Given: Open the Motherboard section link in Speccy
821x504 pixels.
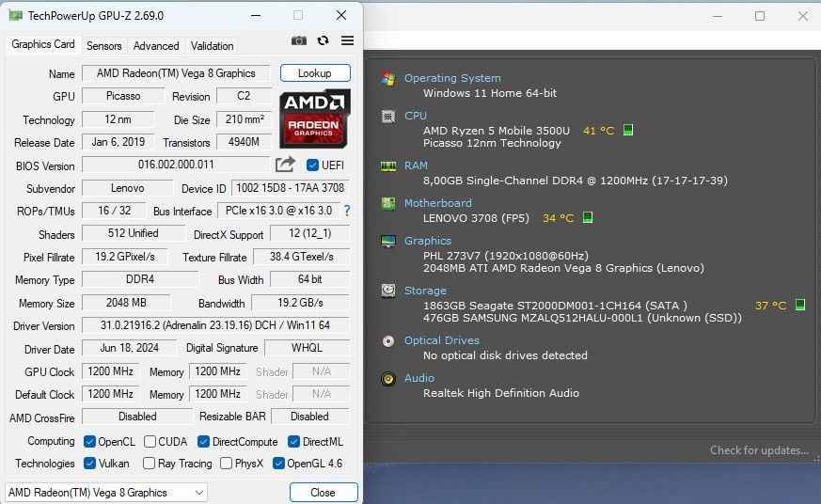Looking at the screenshot, I should click(x=437, y=203).
